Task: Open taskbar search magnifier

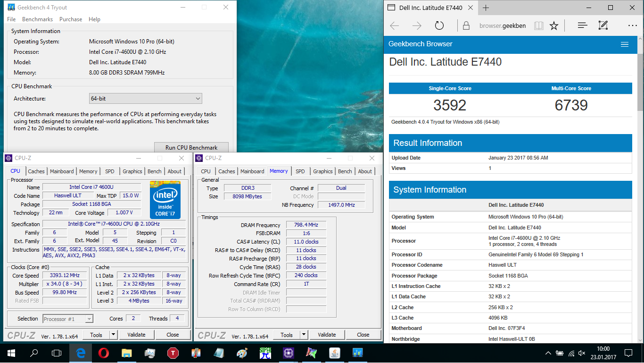Action: pos(34,353)
